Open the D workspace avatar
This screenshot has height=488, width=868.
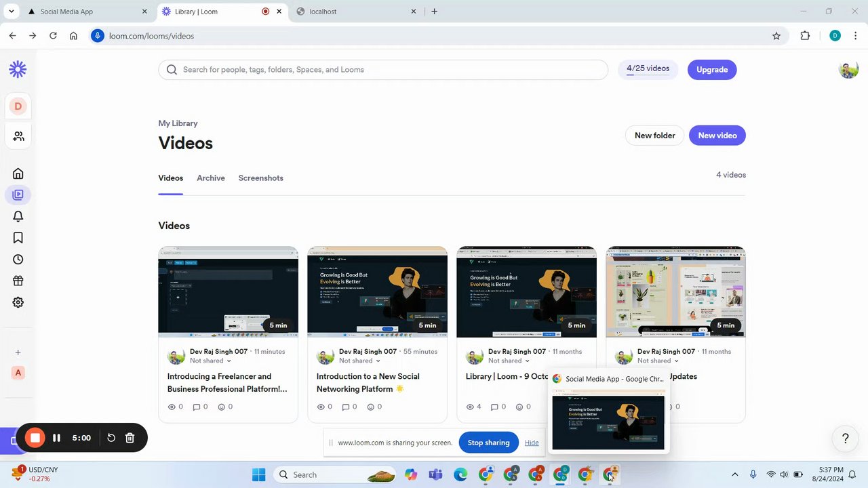pos(18,106)
